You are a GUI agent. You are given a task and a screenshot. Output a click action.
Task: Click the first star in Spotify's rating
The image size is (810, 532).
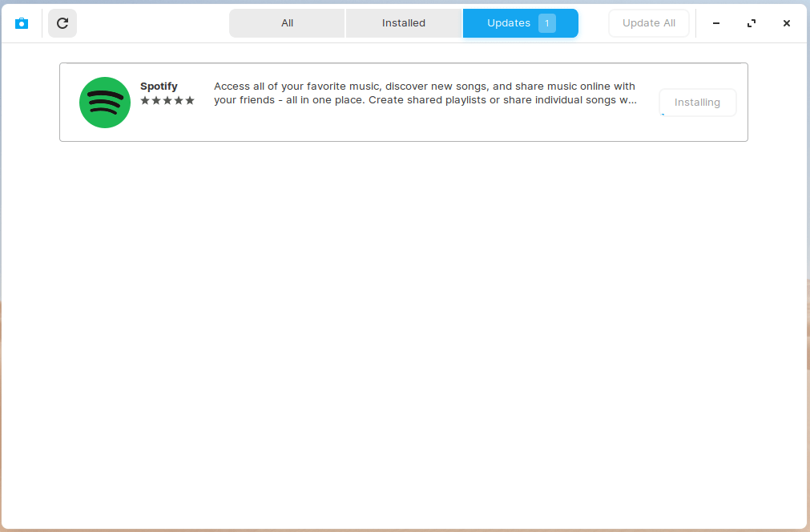point(145,100)
